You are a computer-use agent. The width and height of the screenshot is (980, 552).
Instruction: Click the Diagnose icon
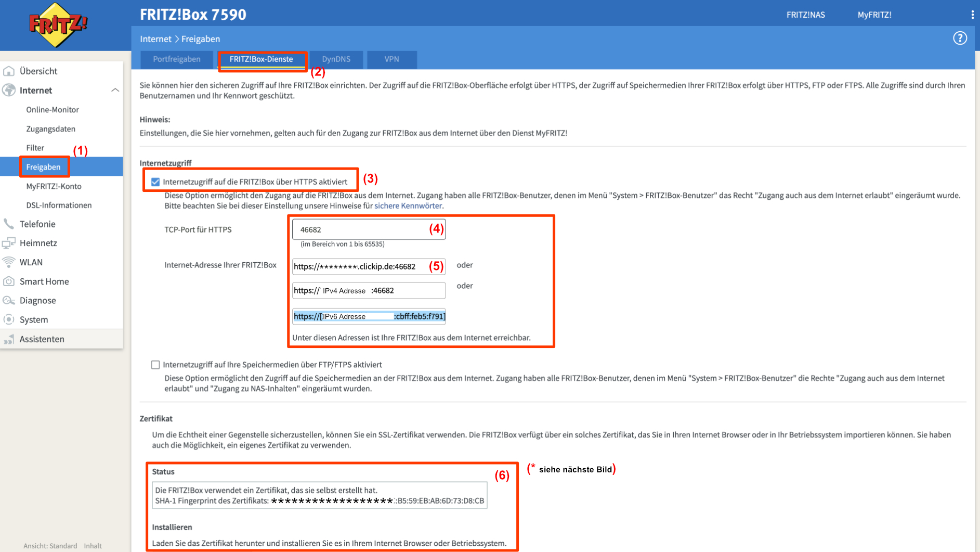pos(9,300)
